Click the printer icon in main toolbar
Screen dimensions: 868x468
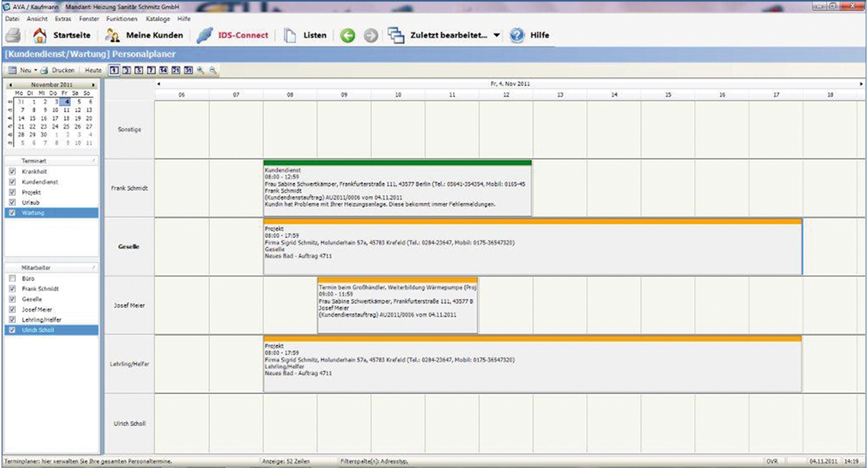[12, 35]
